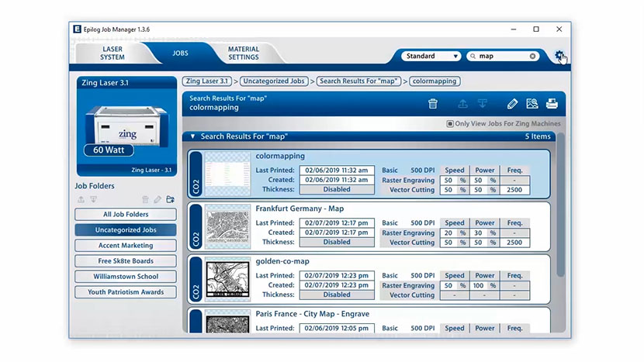Add a new job folder with the folder icon
Viewport: 644px width, 362px height.
coord(170,200)
